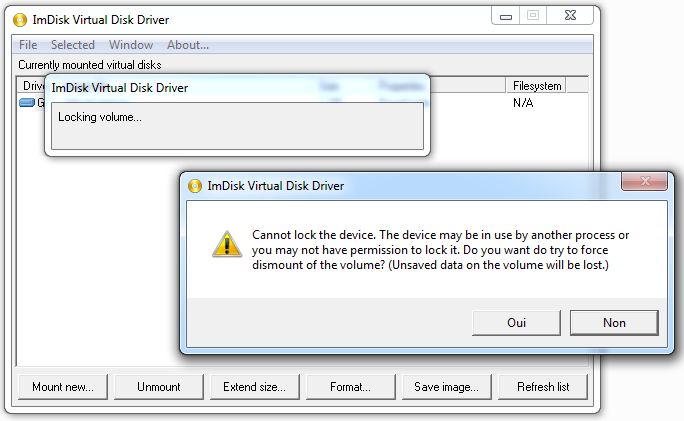Click the Format... button
684x421 pixels.
pos(351,387)
